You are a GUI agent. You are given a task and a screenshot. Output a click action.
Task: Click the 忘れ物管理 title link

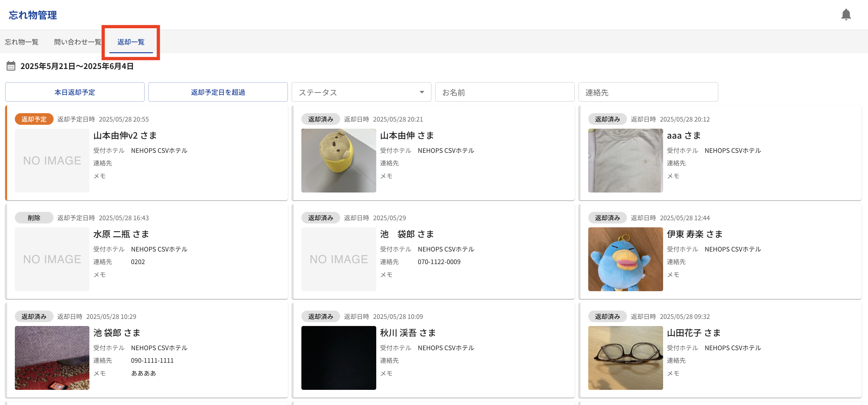[33, 15]
